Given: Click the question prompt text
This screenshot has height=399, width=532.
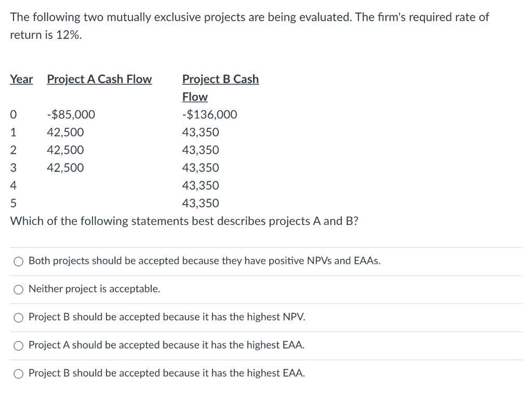Looking at the screenshot, I should (183, 221).
